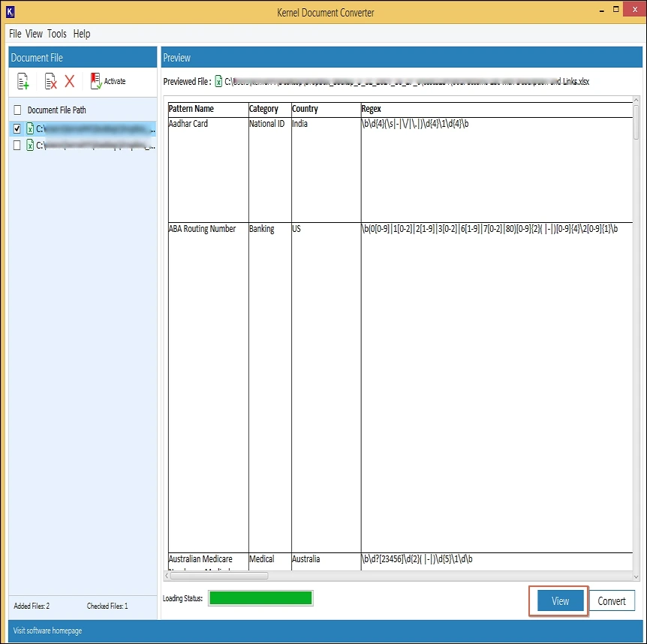This screenshot has width=647, height=644.
Task: Click the preview scroll-down arrow
Action: pyautogui.click(x=636, y=576)
